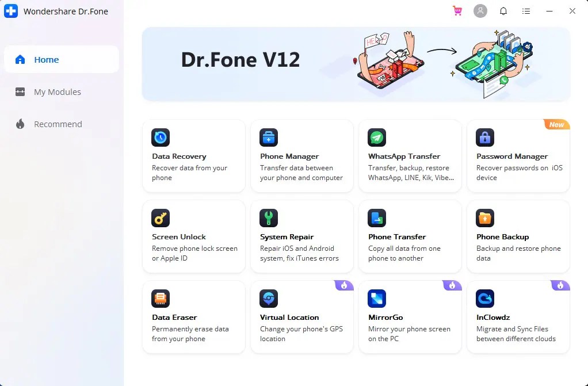Launch the Phone Transfer icon

377,218
